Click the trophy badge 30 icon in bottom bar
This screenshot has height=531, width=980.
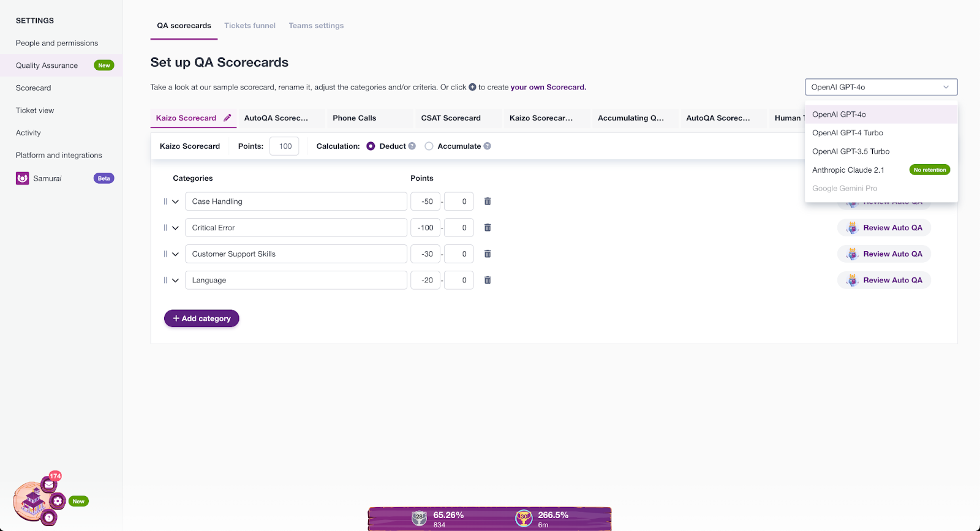point(524,518)
